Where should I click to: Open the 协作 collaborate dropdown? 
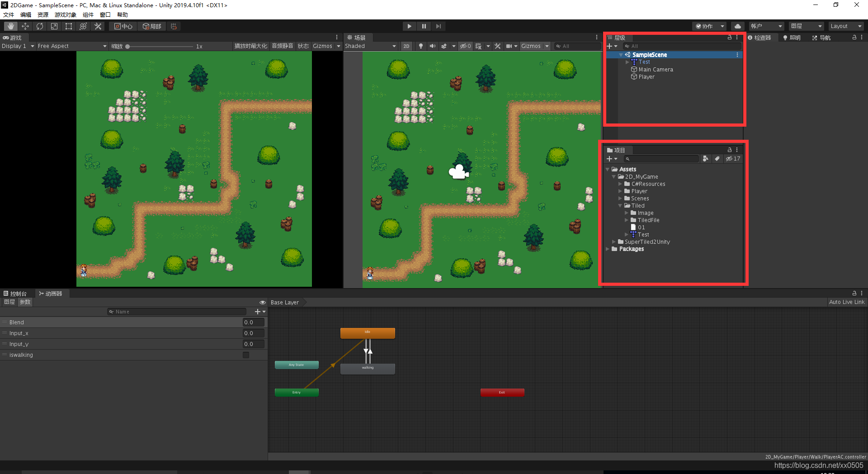[x=709, y=26]
